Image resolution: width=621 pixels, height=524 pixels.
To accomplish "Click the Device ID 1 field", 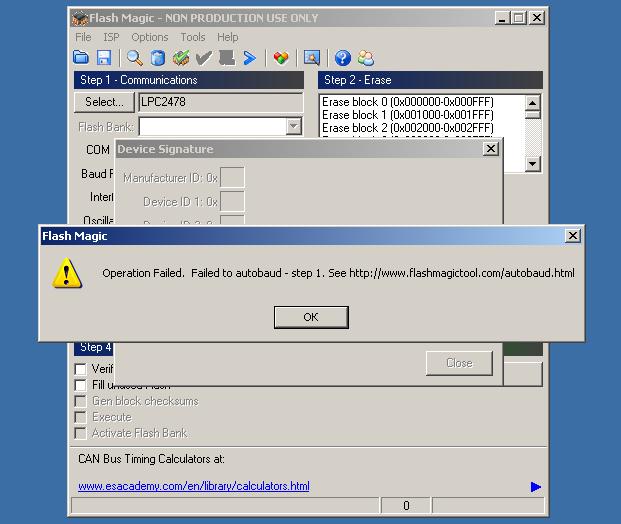I will point(232,202).
